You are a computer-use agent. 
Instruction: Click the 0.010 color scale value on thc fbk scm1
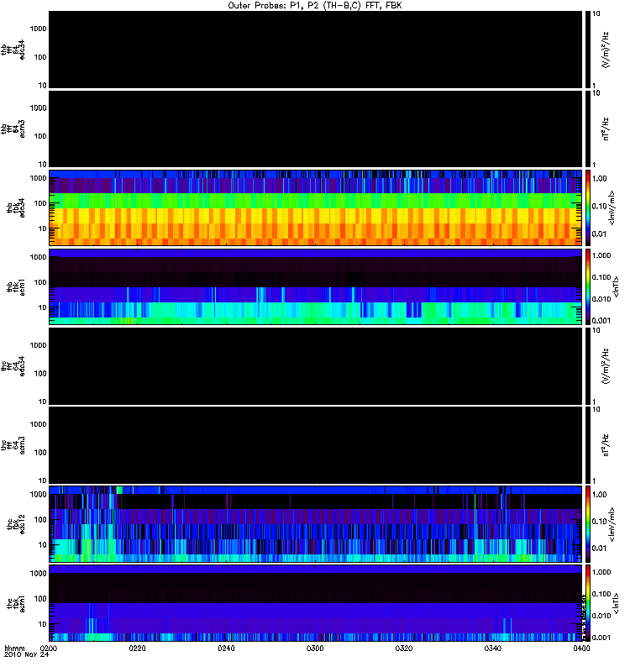601,616
